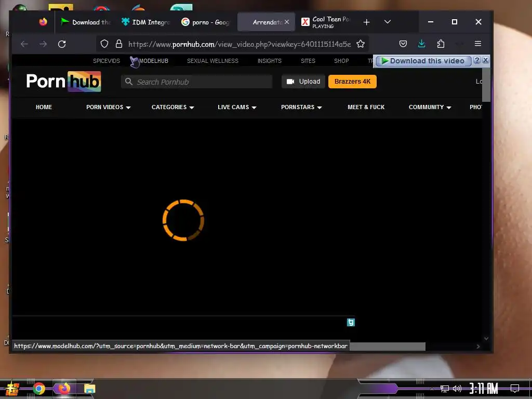The image size is (532, 399).
Task: Open the Windows notification center
Action: 515,389
